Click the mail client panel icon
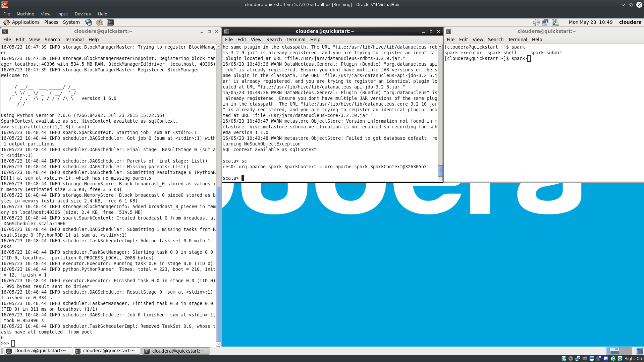 pyautogui.click(x=100, y=22)
